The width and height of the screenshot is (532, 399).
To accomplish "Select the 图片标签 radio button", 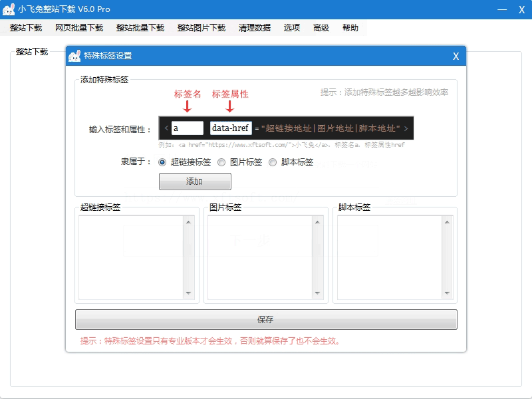I will click(221, 162).
